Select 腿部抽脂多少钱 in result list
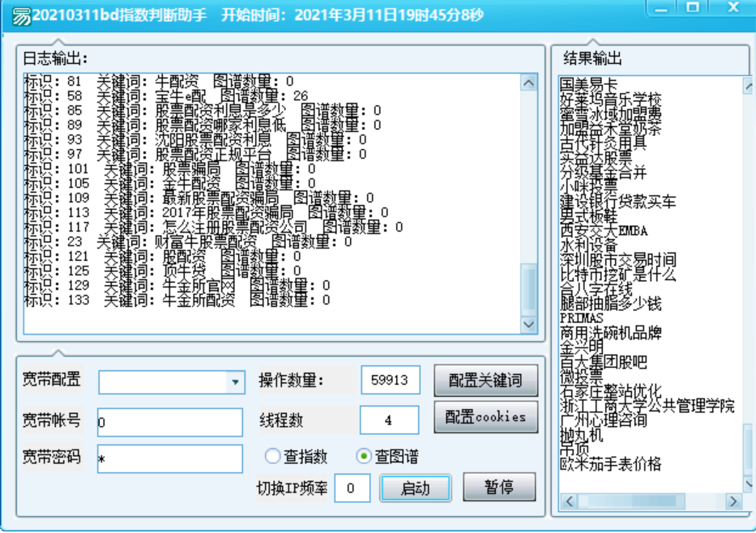 610,304
